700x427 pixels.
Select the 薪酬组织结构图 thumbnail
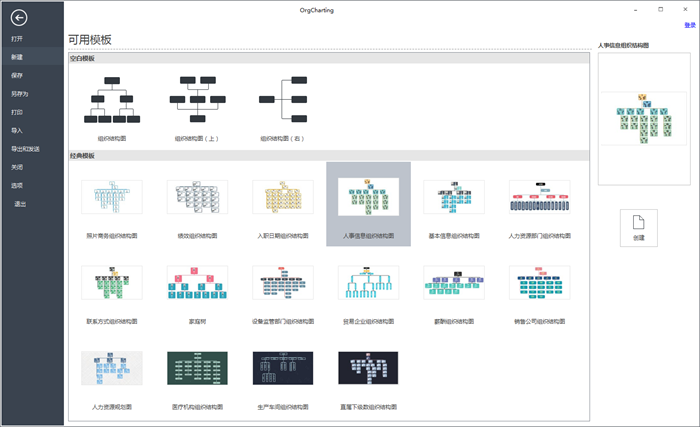454,284
